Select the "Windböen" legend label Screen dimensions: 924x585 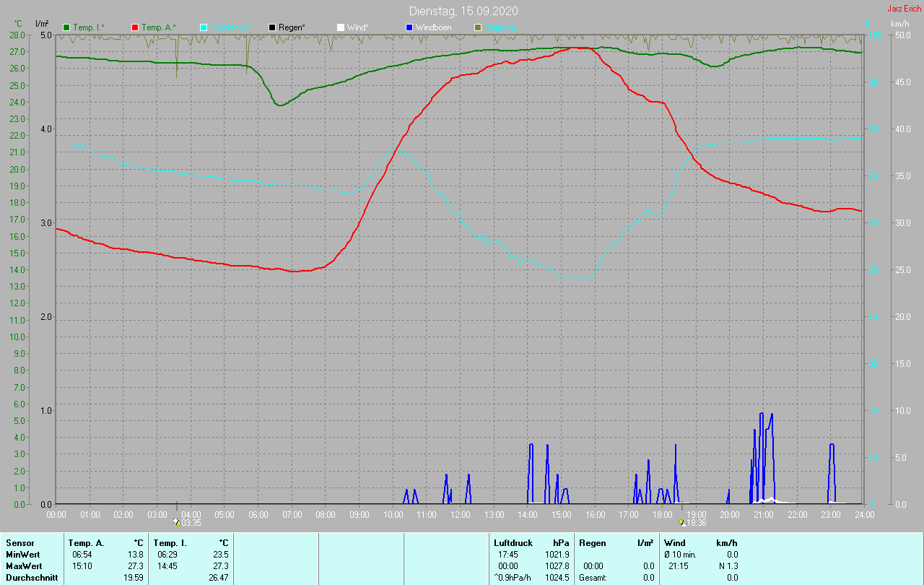[434, 27]
